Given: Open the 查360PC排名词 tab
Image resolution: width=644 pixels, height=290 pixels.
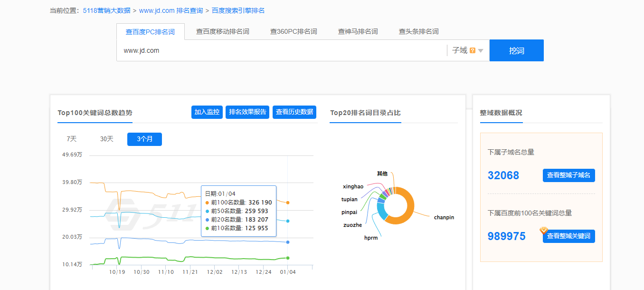Looking at the screenshot, I should [294, 31].
